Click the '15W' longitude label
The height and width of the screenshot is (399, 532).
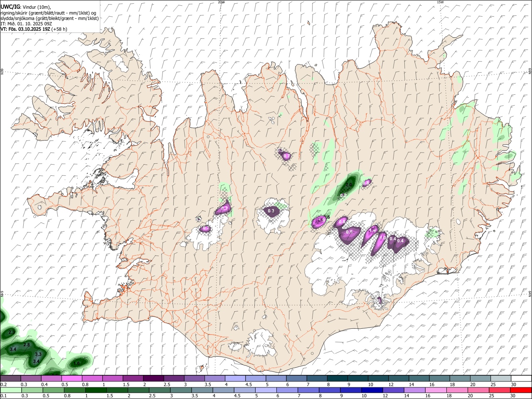click(x=440, y=2)
